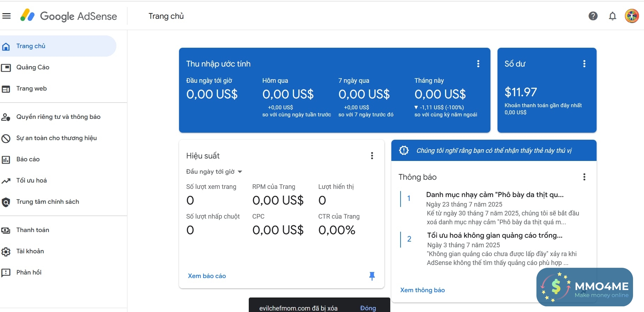Click the pin icon in Hiệu suất card
Screen dimensions: 644x312
click(x=372, y=276)
